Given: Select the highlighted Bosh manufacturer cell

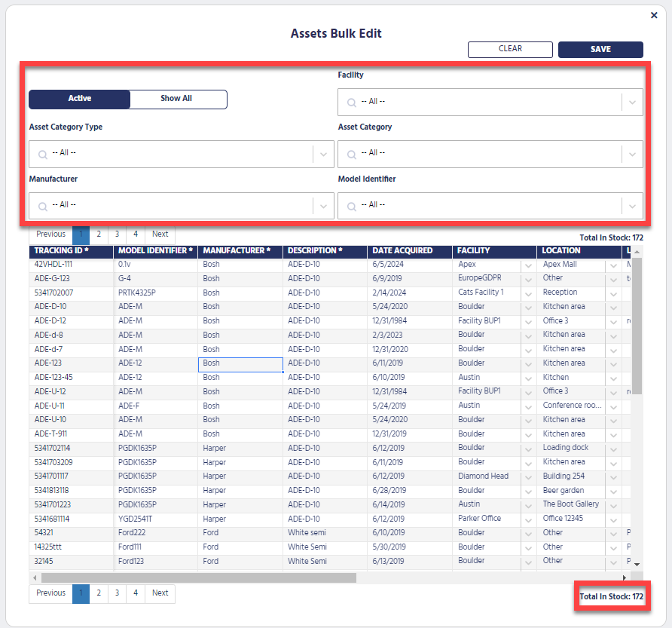Looking at the screenshot, I should click(240, 363).
